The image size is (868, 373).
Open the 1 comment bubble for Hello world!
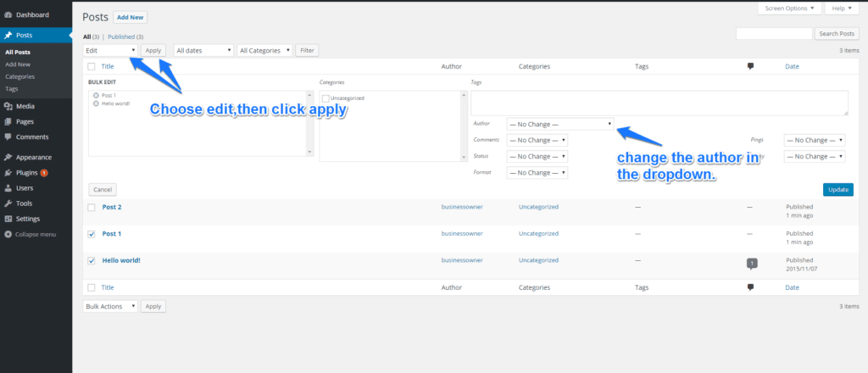752,264
